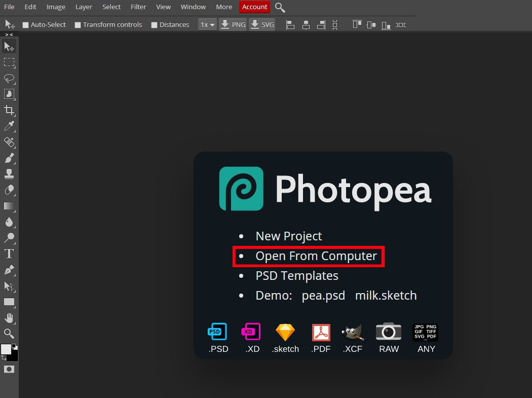The height and width of the screenshot is (398, 532).
Task: Pick the Hand tool
Action: pos(9,318)
